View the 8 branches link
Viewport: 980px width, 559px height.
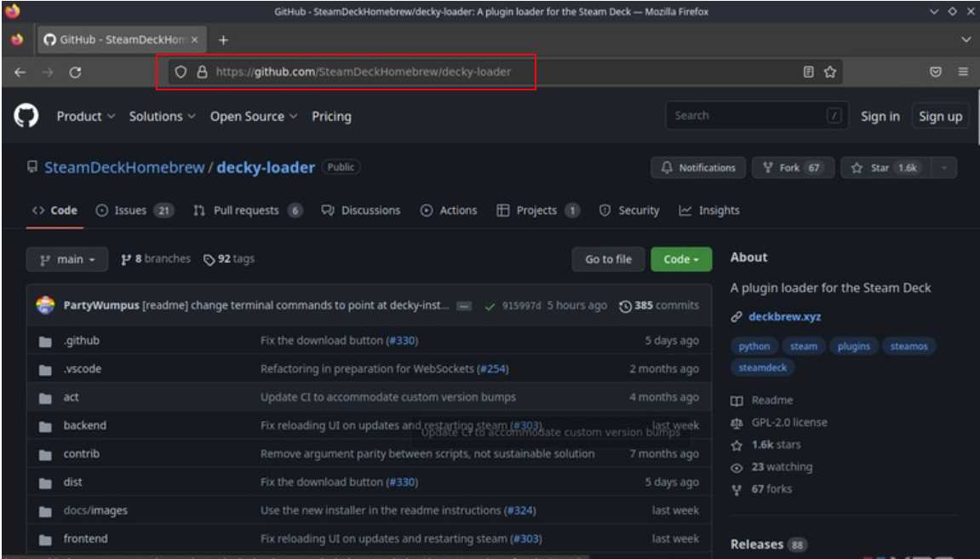click(x=156, y=259)
